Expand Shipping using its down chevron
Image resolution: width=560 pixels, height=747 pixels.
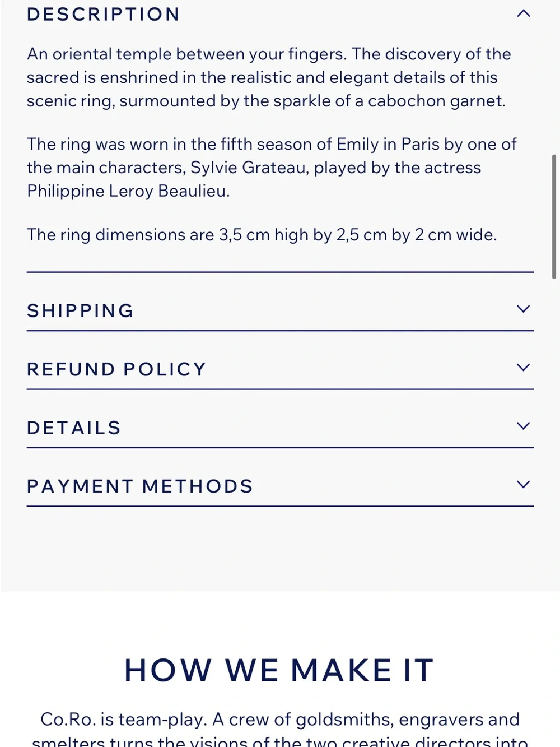pyautogui.click(x=523, y=309)
